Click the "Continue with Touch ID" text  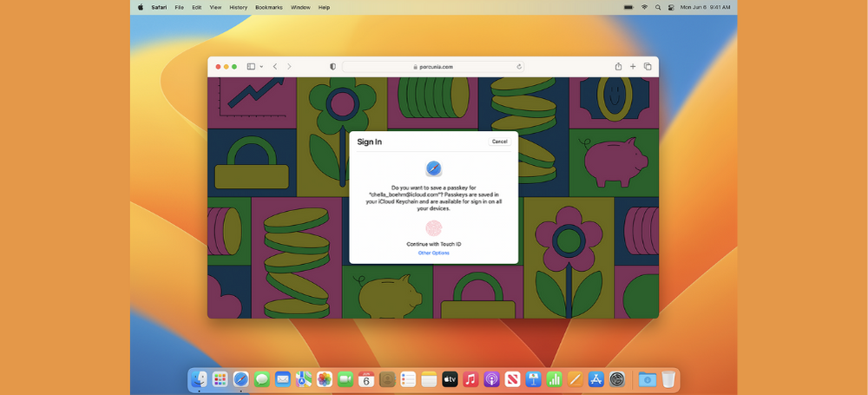point(433,244)
